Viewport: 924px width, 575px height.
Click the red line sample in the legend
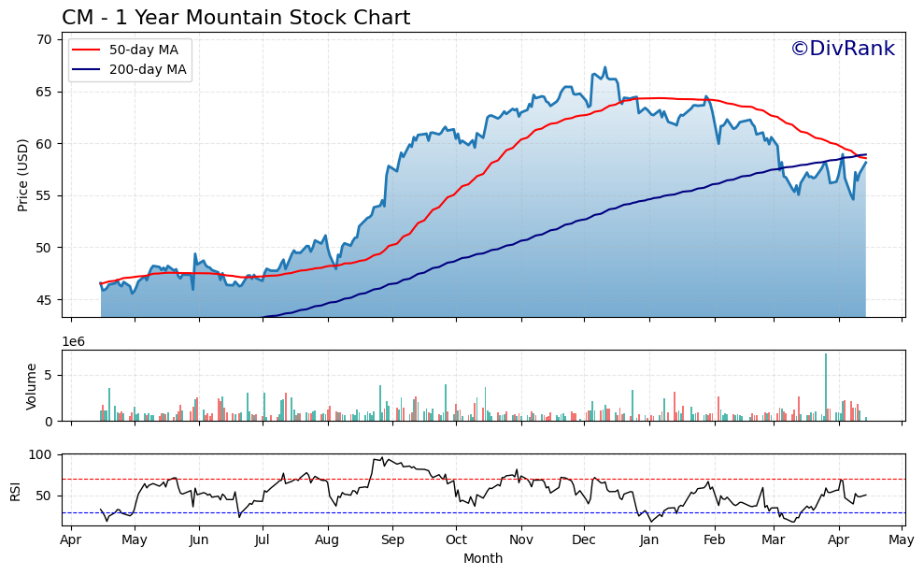[x=86, y=50]
